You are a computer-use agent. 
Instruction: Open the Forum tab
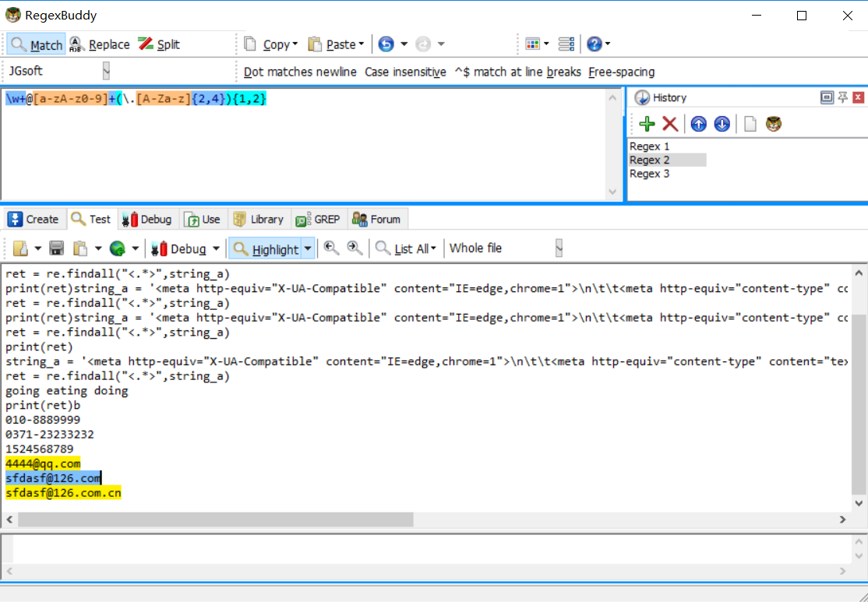tap(376, 219)
